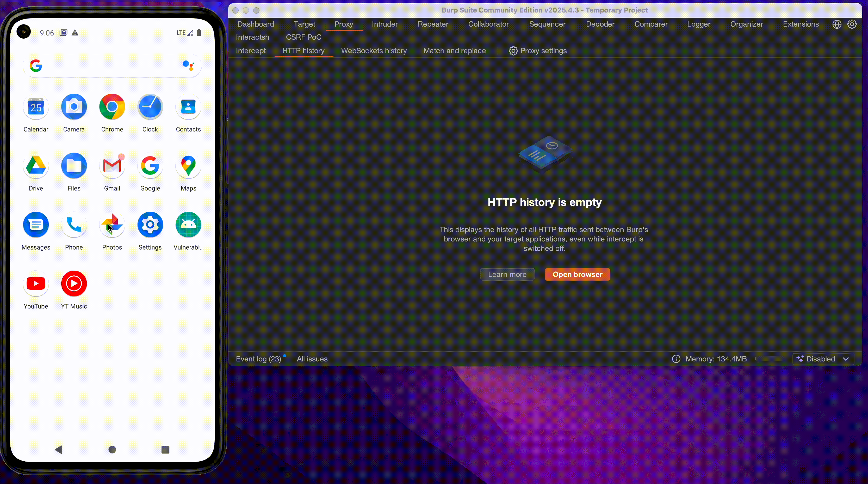
Task: Select the WebSockets history tab
Action: pos(374,51)
